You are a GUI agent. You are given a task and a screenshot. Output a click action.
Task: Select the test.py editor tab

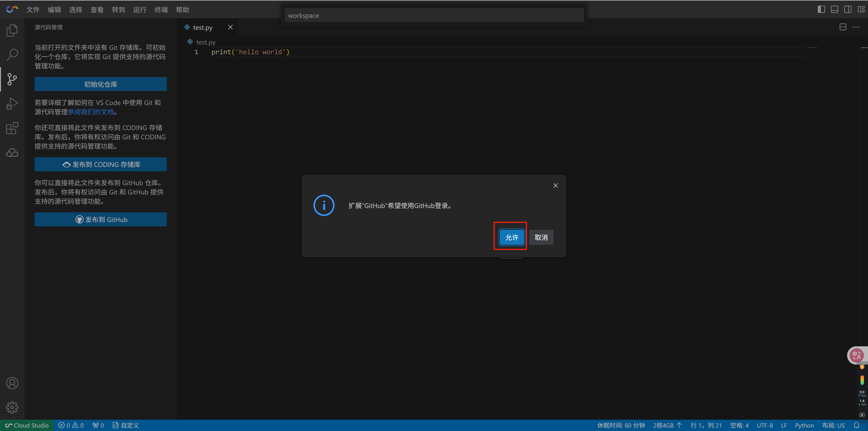[x=203, y=28]
